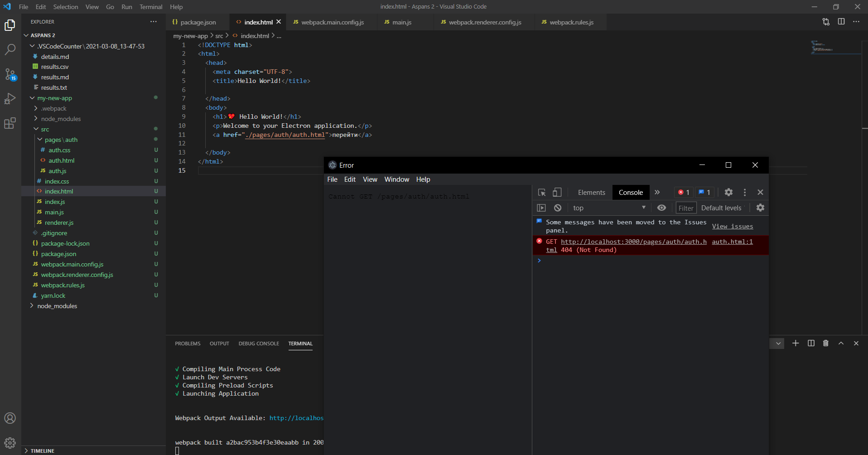Toggle live expression eye icon
This screenshot has width=868, height=455.
(661, 208)
